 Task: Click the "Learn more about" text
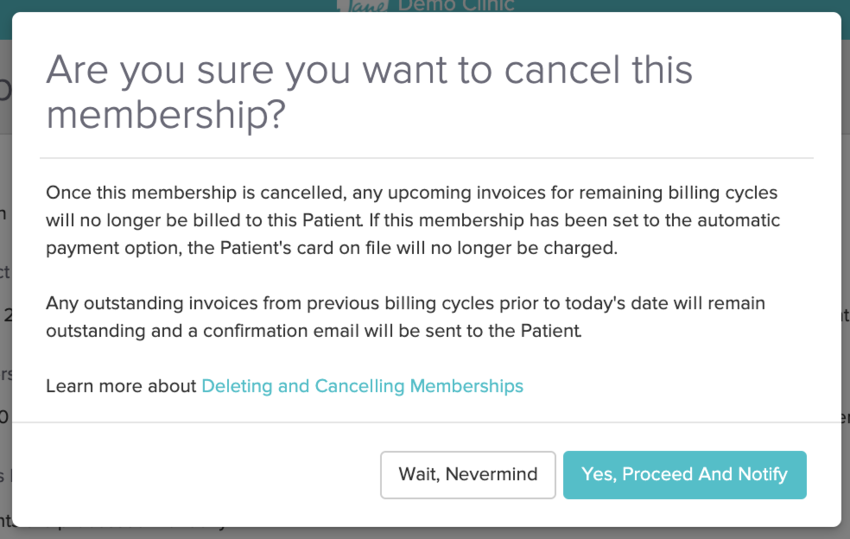(x=121, y=386)
